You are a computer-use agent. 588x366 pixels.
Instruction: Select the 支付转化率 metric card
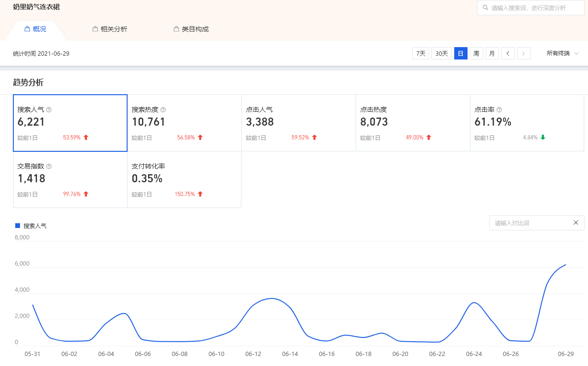click(184, 180)
